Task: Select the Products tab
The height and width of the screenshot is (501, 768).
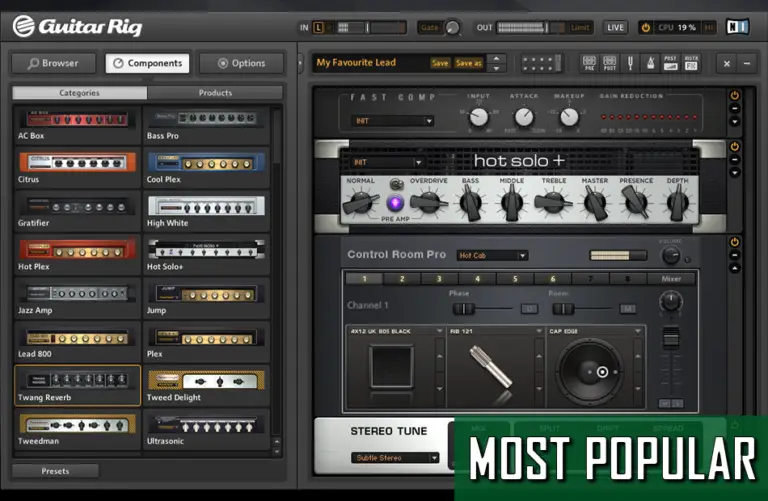Action: [215, 93]
